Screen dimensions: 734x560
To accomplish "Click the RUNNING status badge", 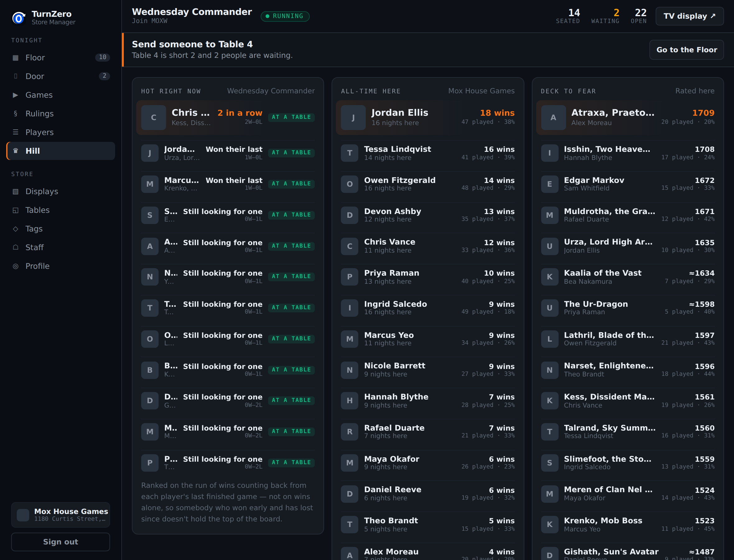I will (285, 16).
